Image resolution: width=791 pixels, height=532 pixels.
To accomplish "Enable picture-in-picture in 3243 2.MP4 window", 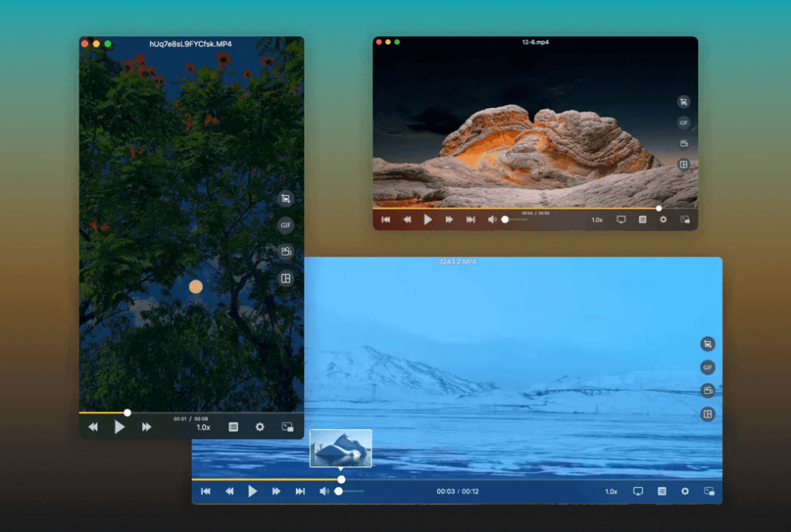I will click(x=709, y=491).
